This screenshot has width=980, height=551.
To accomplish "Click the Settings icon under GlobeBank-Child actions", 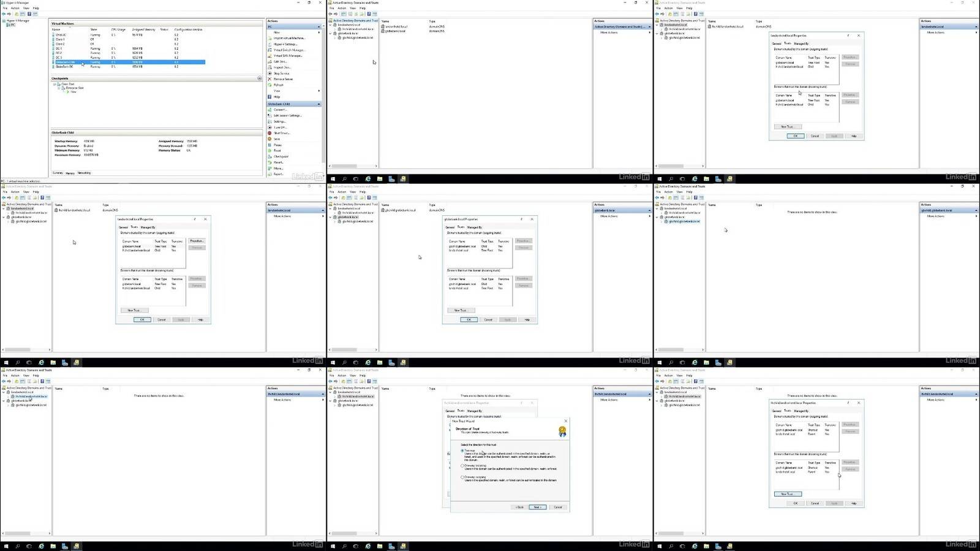I will (269, 121).
